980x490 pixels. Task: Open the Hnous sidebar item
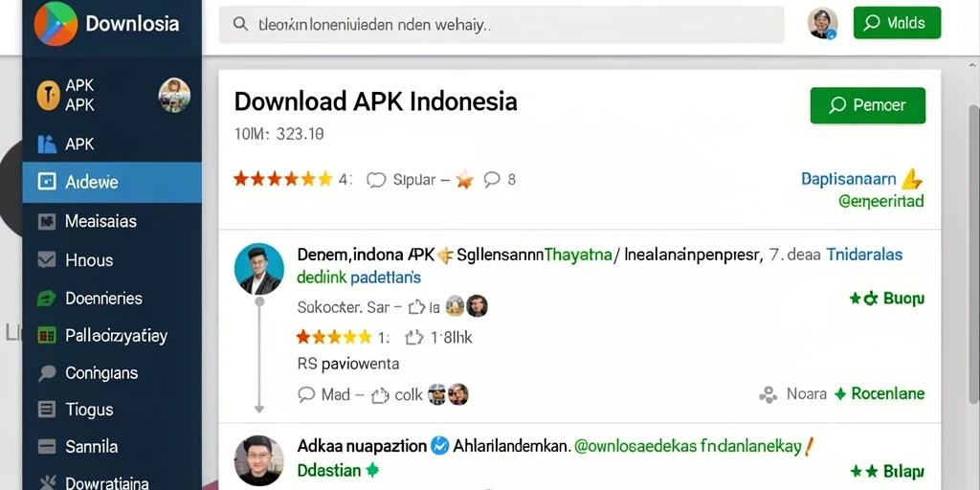pos(112,260)
